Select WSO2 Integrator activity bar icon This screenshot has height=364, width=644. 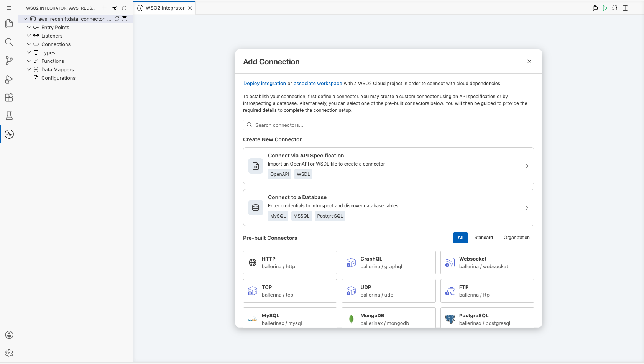(x=9, y=134)
